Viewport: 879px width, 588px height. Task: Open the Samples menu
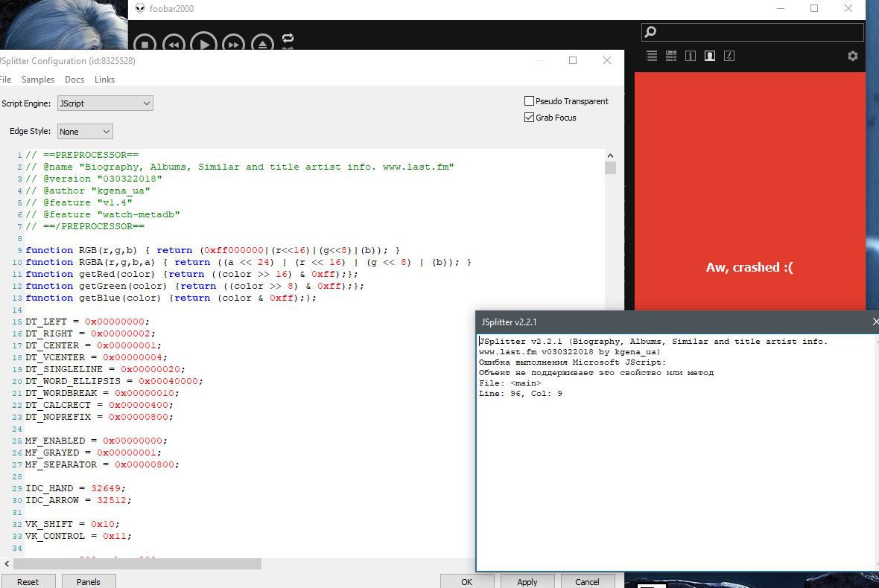point(38,80)
